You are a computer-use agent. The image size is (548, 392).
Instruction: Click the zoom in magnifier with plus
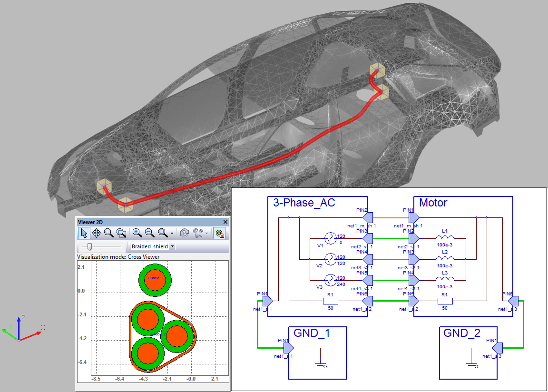pos(137,233)
